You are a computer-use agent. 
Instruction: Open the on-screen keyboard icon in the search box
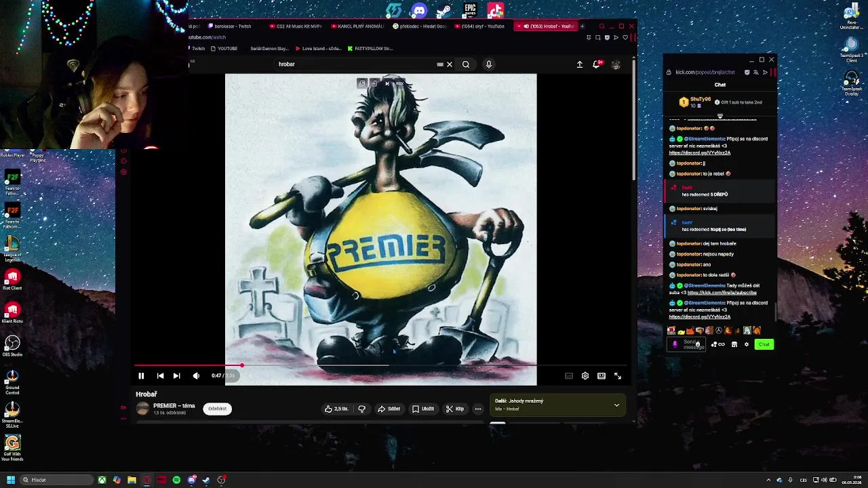pos(440,64)
